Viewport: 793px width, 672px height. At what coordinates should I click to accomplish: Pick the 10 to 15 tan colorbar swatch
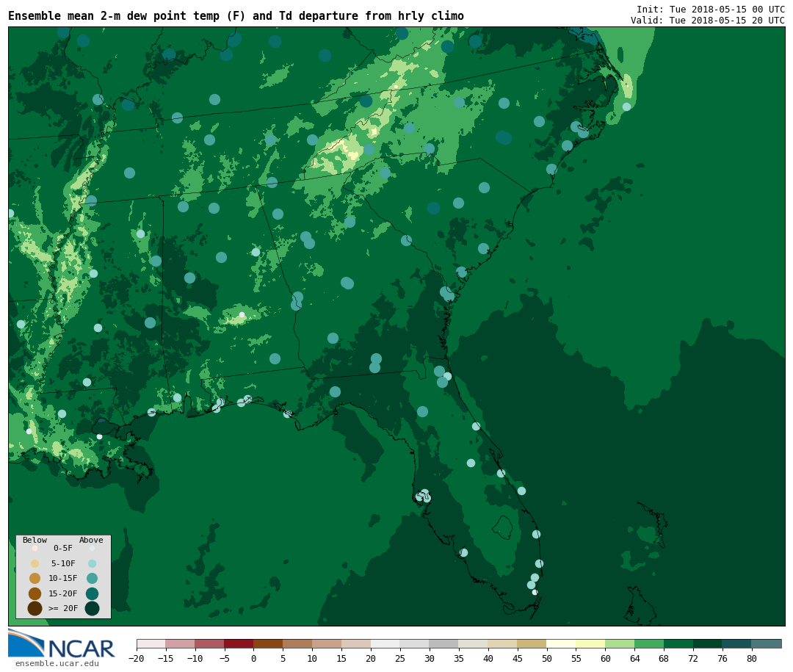click(x=327, y=643)
